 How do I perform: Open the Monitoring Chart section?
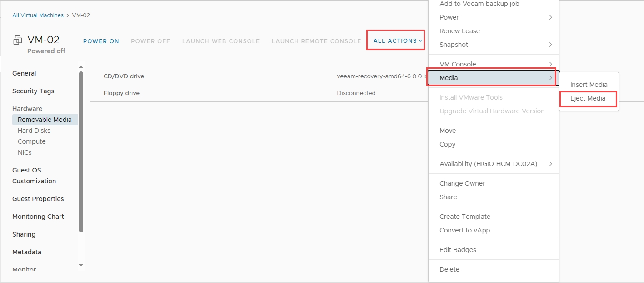38,217
